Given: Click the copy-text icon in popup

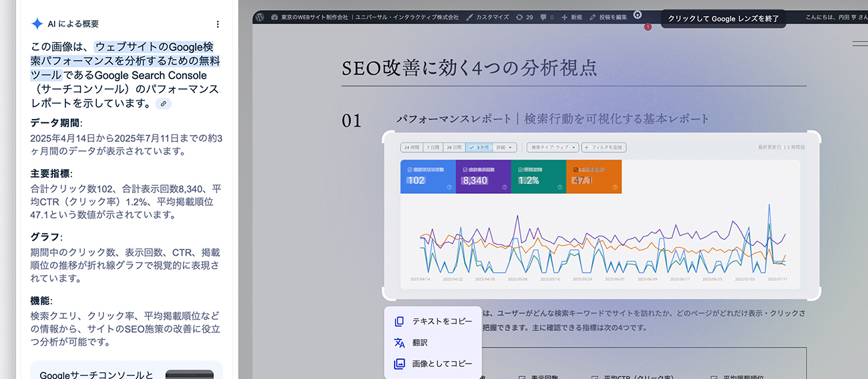Looking at the screenshot, I should 399,322.
